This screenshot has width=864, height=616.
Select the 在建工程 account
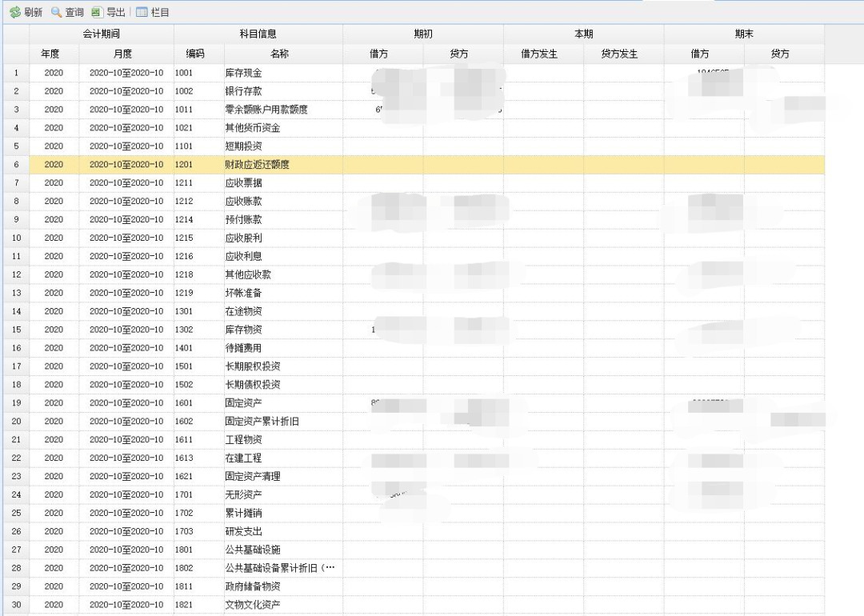243,458
